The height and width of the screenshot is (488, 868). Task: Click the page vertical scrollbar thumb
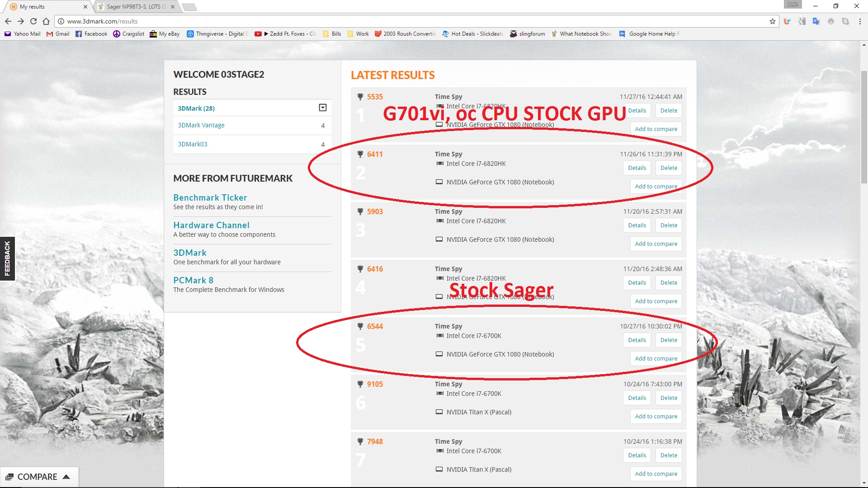(x=864, y=127)
